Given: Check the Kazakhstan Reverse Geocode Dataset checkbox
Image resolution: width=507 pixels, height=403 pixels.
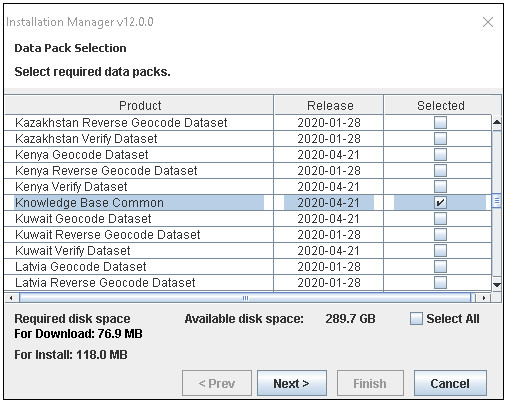Looking at the screenshot, I should (440, 122).
